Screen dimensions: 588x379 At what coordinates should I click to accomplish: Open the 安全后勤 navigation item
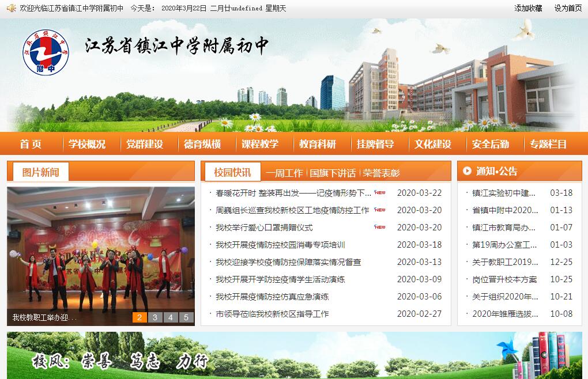coord(491,144)
